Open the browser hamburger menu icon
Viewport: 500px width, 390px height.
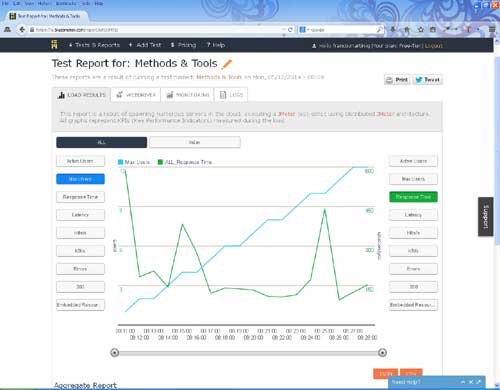click(x=492, y=30)
